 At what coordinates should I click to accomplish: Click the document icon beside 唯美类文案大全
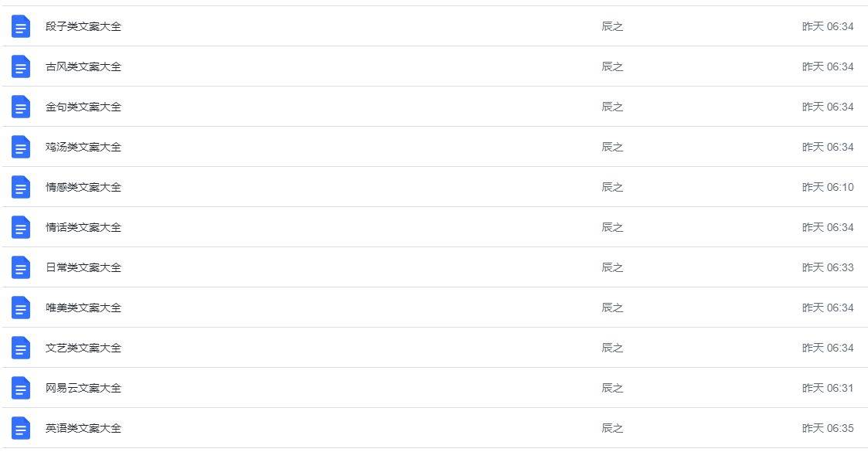tap(21, 308)
